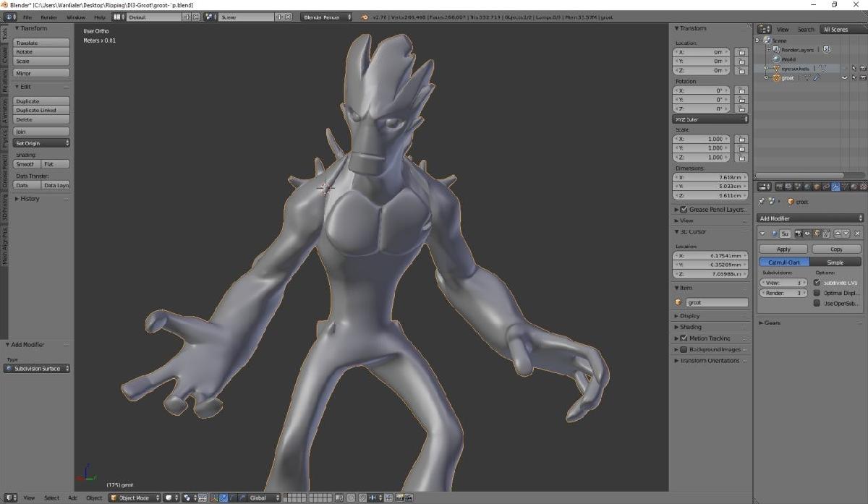The height and width of the screenshot is (504, 868).
Task: Collapse the Subsurf modifier panel triangle
Action: (x=762, y=234)
